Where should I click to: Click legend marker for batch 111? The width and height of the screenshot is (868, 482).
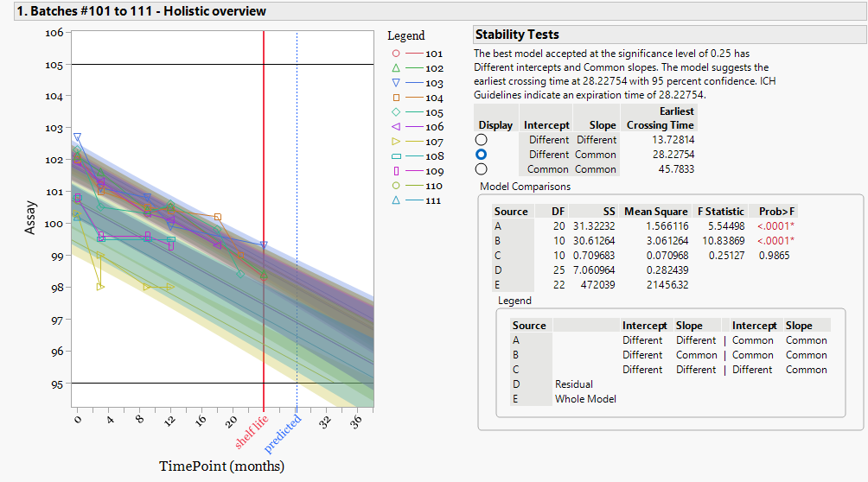click(396, 200)
